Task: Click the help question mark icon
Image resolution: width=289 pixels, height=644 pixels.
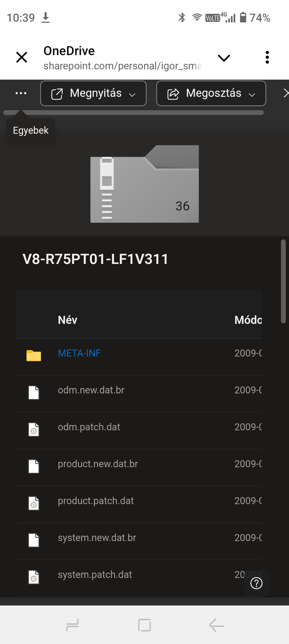Action: pos(256,583)
